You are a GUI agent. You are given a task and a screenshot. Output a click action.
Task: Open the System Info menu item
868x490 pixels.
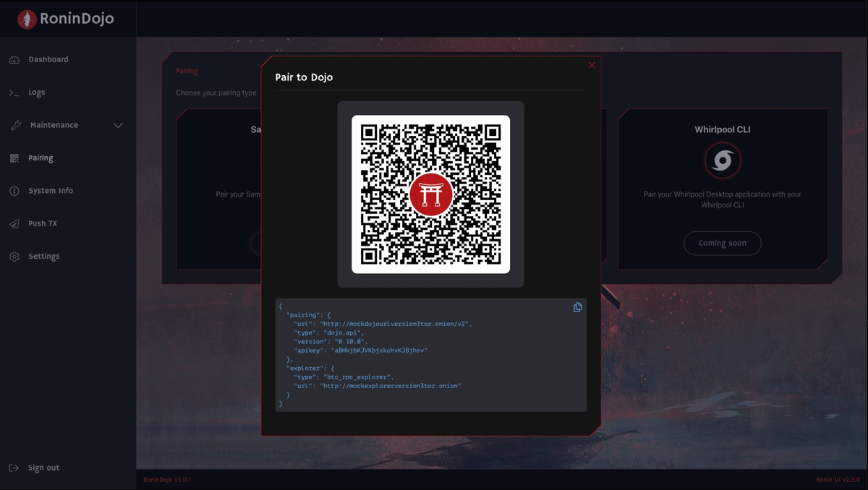(x=51, y=191)
